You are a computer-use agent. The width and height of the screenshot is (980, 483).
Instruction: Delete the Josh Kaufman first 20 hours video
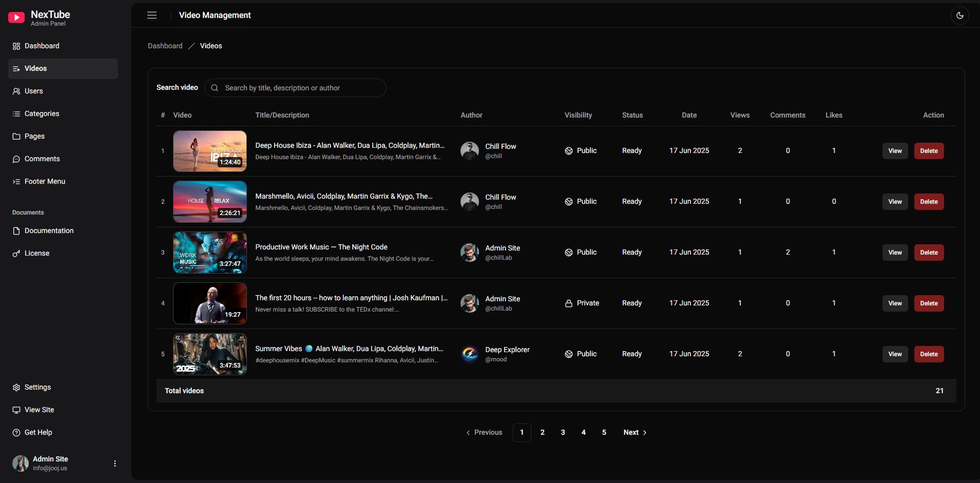[929, 303]
